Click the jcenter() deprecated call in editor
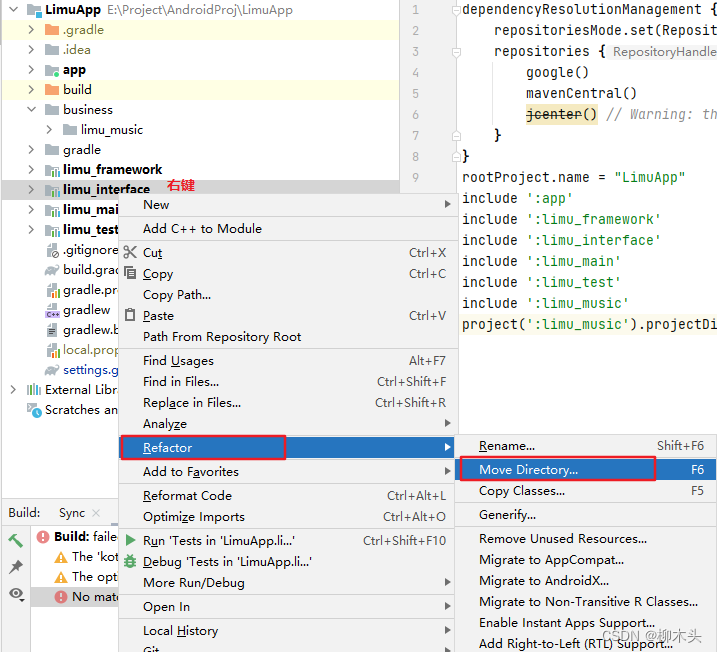This screenshot has width=717, height=652. 562,114
